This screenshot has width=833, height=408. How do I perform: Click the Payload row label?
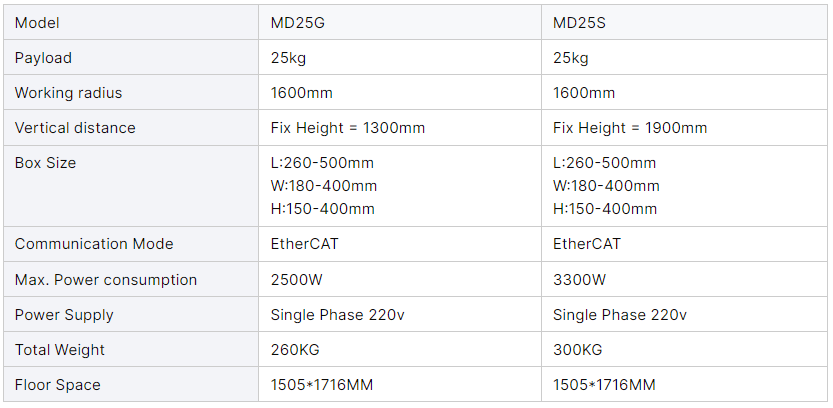(43, 58)
